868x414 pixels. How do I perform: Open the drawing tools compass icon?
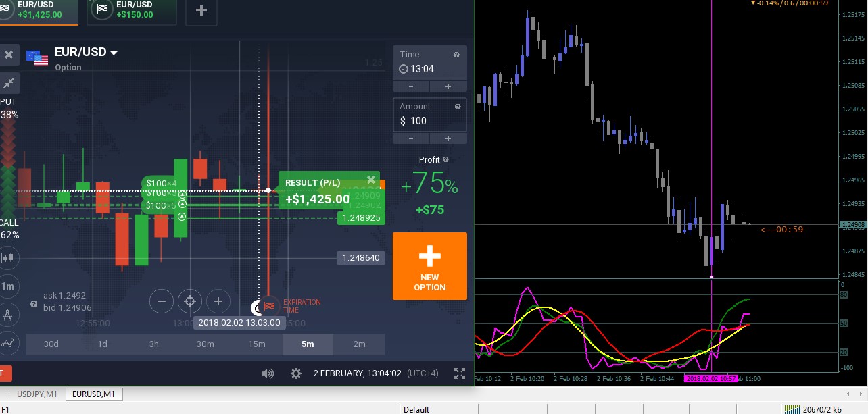[x=8, y=313]
